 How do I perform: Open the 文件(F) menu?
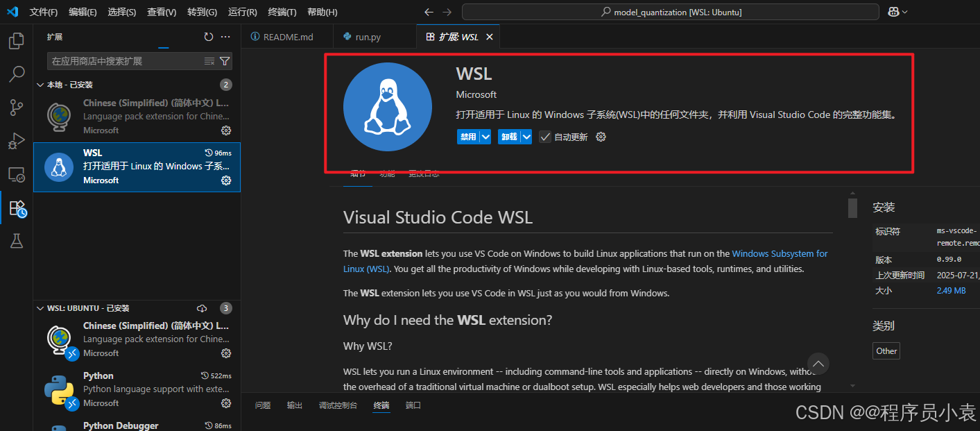click(44, 12)
